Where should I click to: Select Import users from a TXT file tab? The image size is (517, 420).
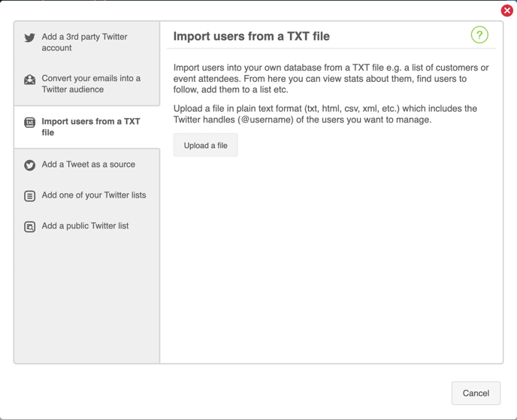[87, 127]
